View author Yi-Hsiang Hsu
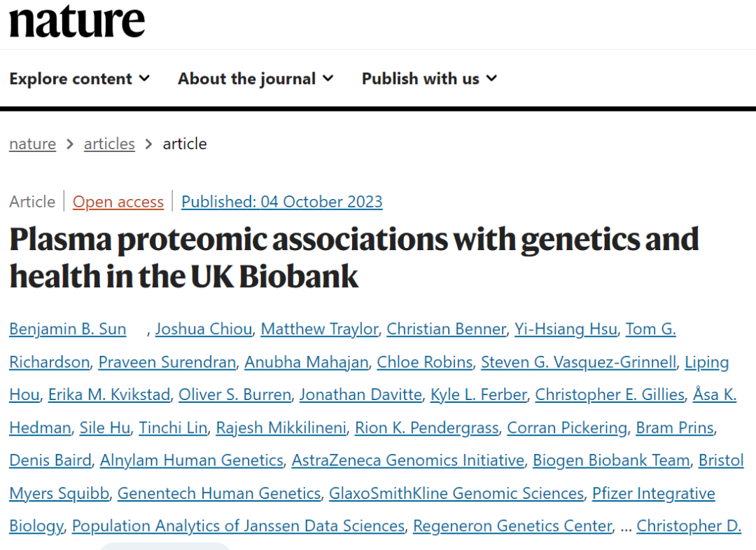 [x=566, y=329]
